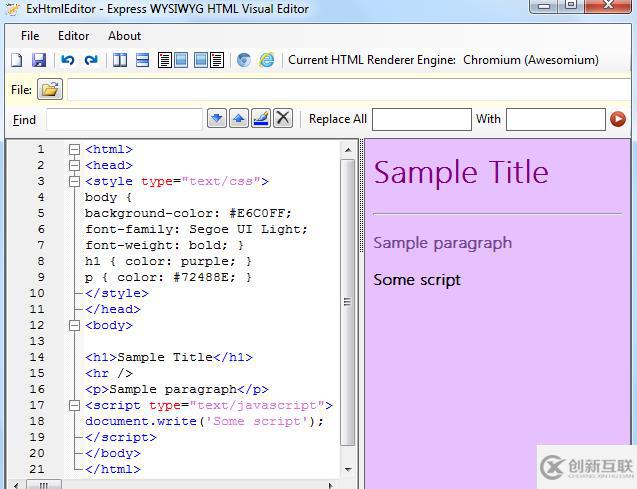Viewport: 637px width, 489px height.
Task: Open the Editor menu
Action: pos(73,35)
